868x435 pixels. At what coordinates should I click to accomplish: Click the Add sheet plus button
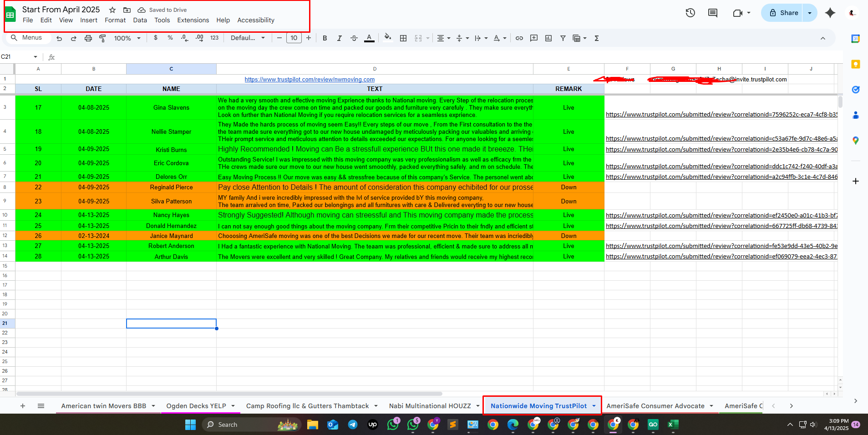click(23, 406)
